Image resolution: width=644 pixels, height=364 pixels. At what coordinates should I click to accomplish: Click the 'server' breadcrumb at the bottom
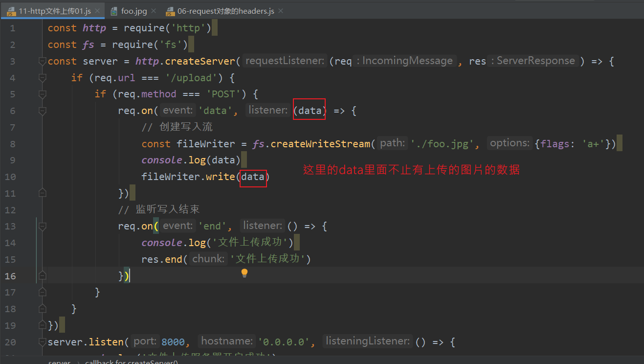click(x=59, y=362)
